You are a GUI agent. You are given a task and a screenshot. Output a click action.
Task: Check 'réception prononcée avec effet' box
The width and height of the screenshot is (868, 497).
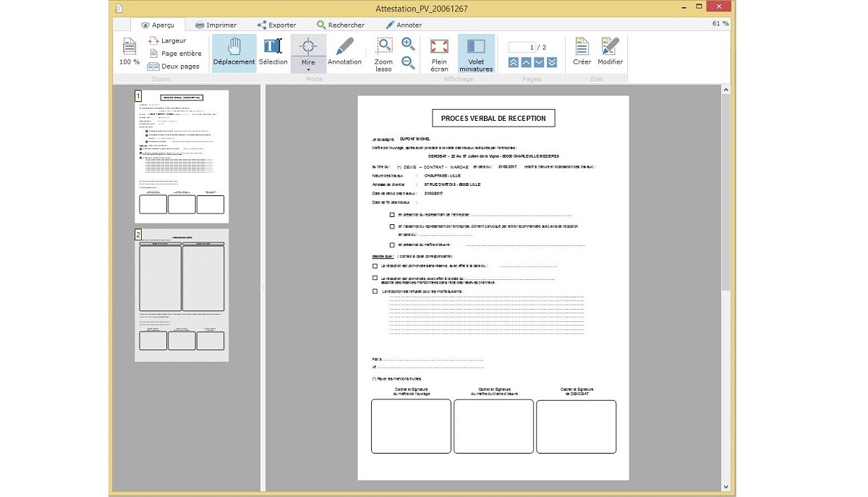point(375,278)
